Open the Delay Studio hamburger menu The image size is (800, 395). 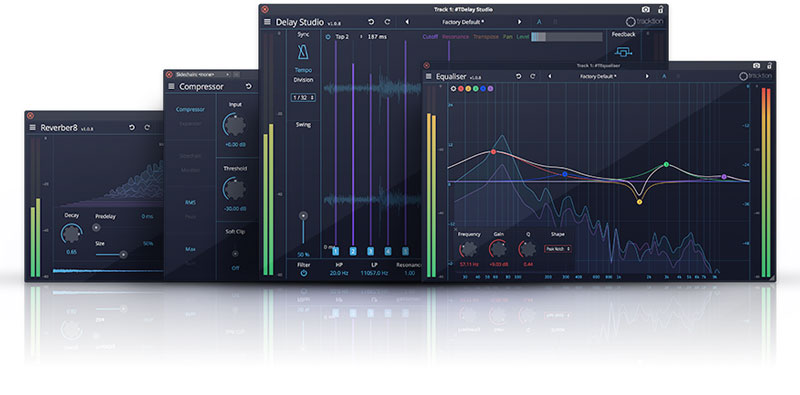[x=267, y=22]
